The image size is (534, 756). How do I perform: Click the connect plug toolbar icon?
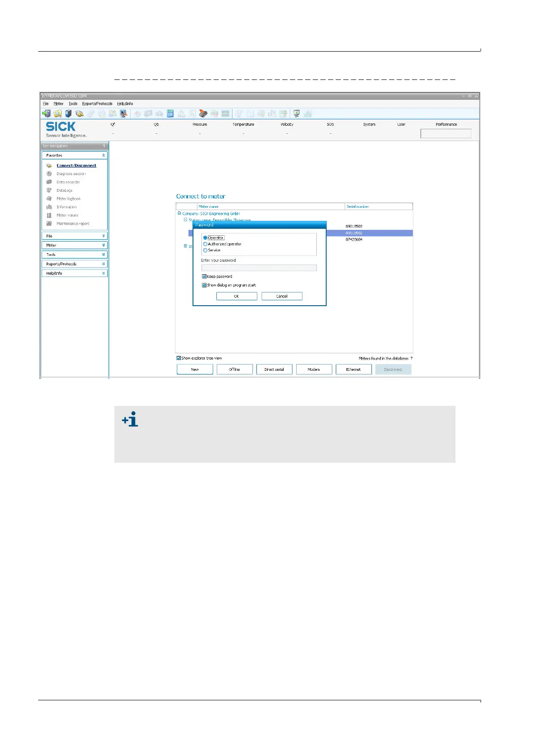(x=79, y=114)
